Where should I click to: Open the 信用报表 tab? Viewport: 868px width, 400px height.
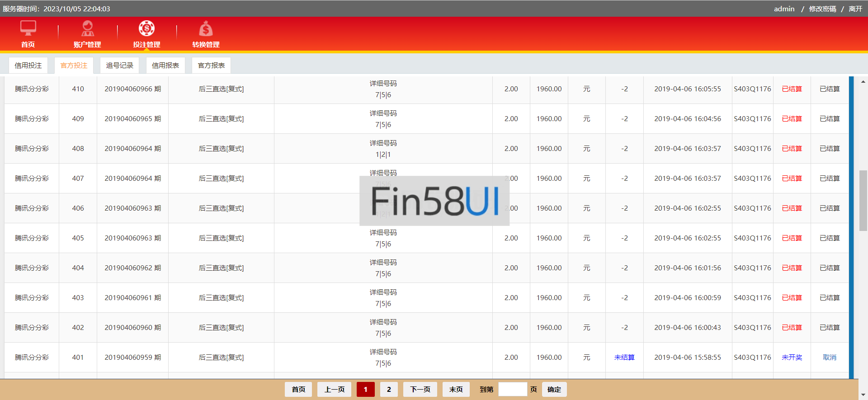click(x=165, y=66)
